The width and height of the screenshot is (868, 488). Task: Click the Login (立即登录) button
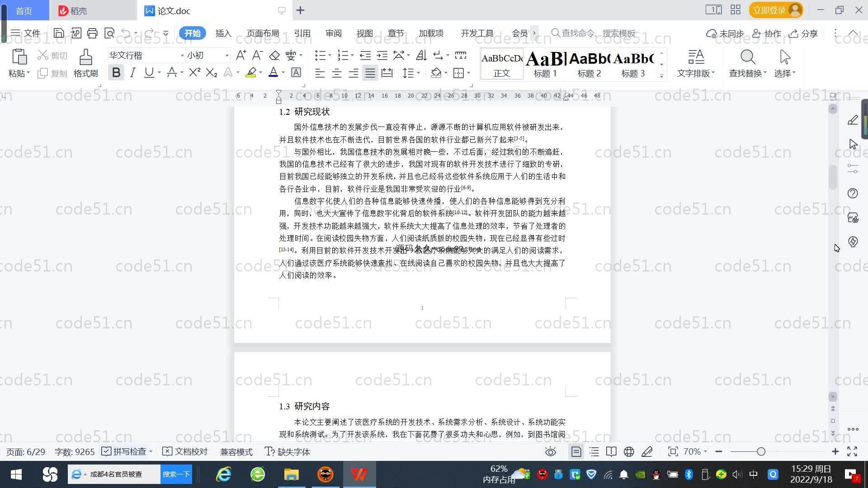click(776, 10)
